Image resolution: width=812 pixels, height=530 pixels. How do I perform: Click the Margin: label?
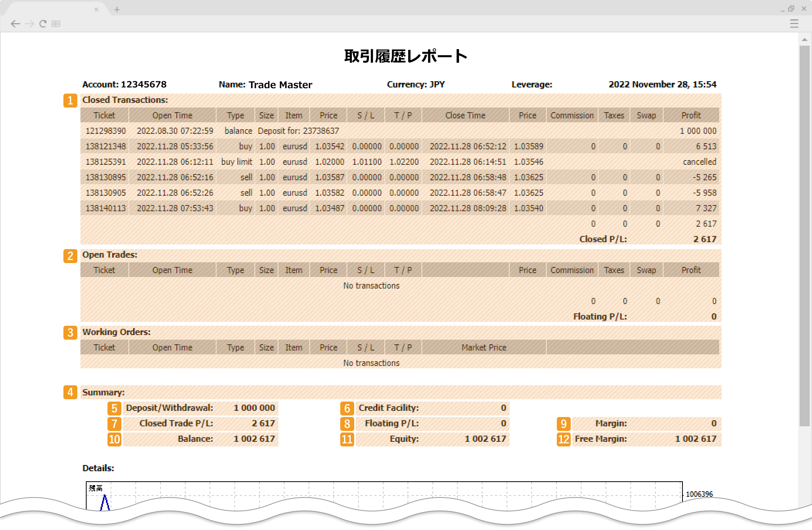(611, 423)
